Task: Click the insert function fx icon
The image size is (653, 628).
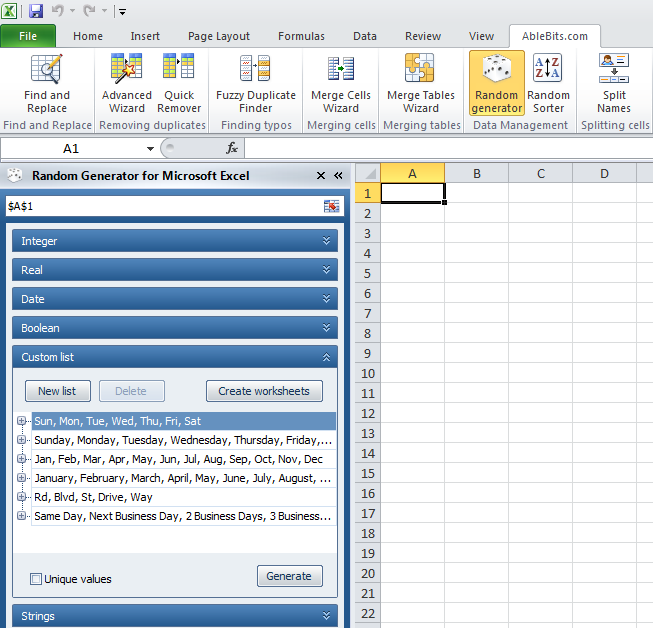Action: click(232, 148)
